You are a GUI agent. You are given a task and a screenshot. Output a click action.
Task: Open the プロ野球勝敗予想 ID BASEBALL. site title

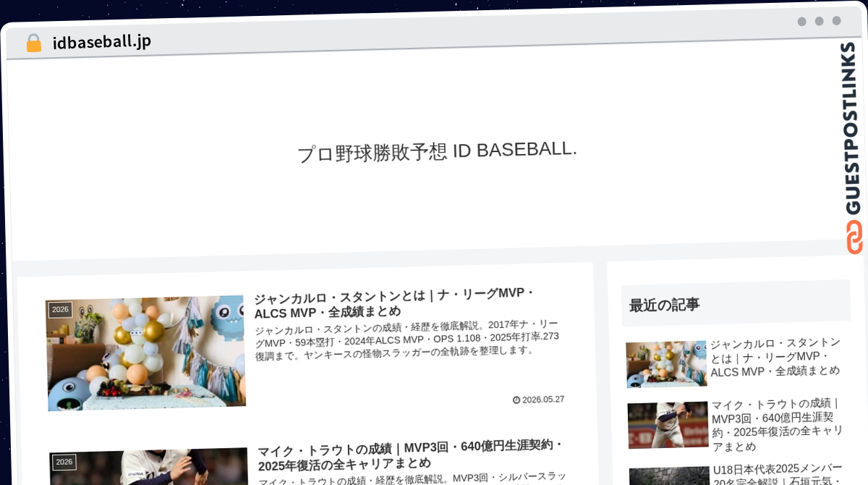pos(437,151)
